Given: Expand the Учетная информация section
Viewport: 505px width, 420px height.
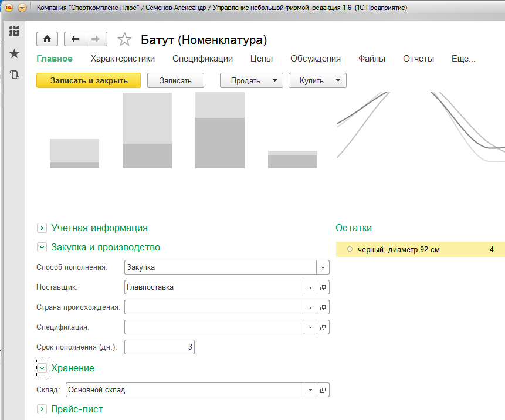Looking at the screenshot, I should (42, 228).
